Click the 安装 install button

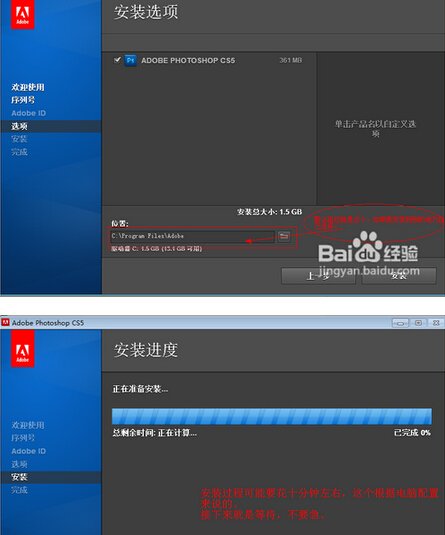[x=399, y=276]
